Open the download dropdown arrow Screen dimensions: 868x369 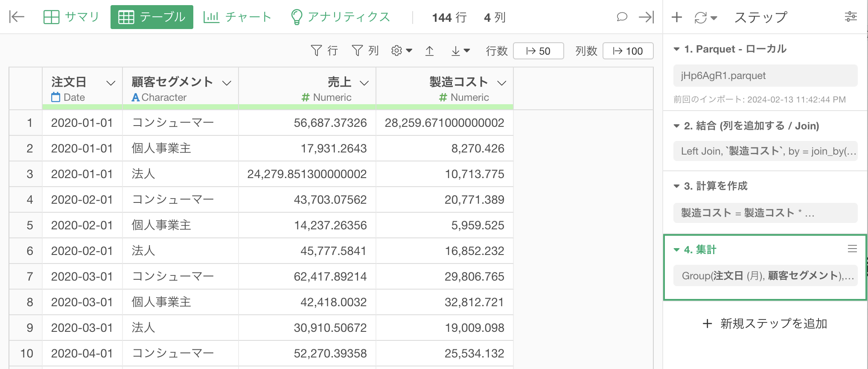[467, 51]
